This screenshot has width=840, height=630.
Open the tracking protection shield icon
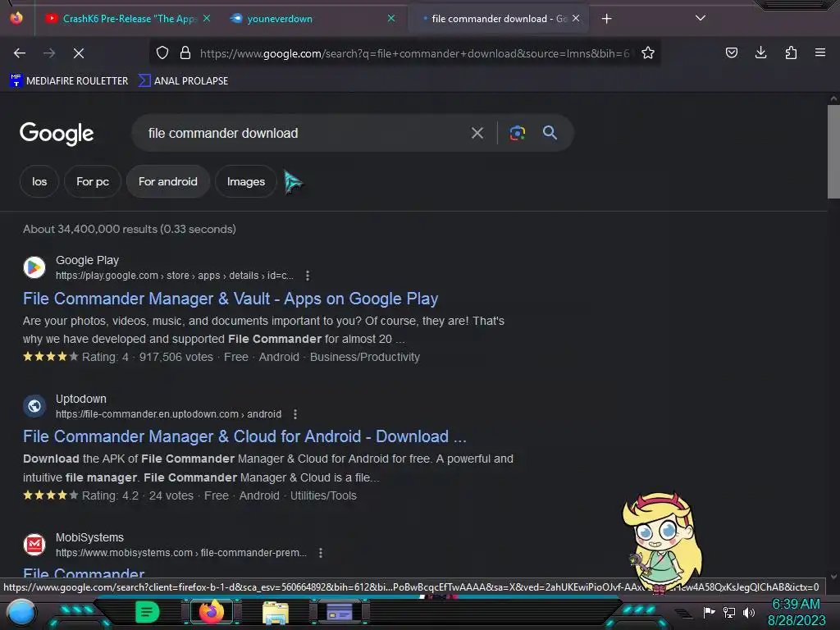click(x=162, y=53)
